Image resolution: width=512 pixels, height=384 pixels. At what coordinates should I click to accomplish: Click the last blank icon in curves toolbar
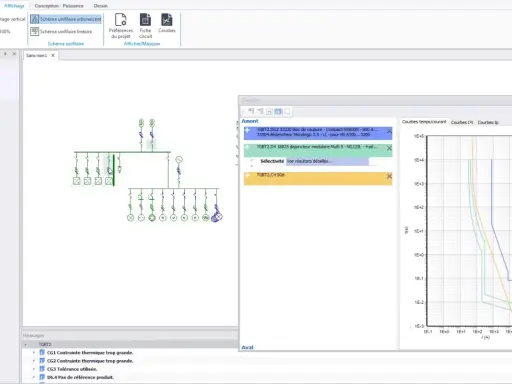click(x=287, y=111)
